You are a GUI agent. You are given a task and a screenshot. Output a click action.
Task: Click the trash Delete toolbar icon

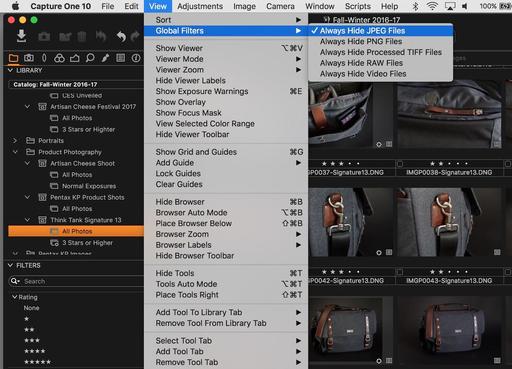[x=82, y=36]
